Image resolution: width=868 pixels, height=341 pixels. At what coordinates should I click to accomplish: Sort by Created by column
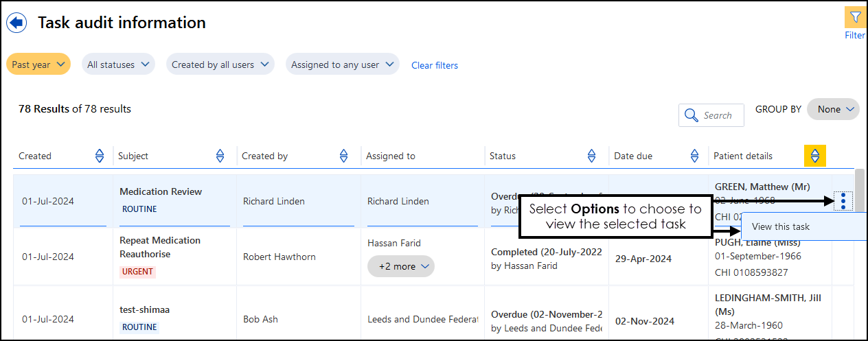coord(344,156)
